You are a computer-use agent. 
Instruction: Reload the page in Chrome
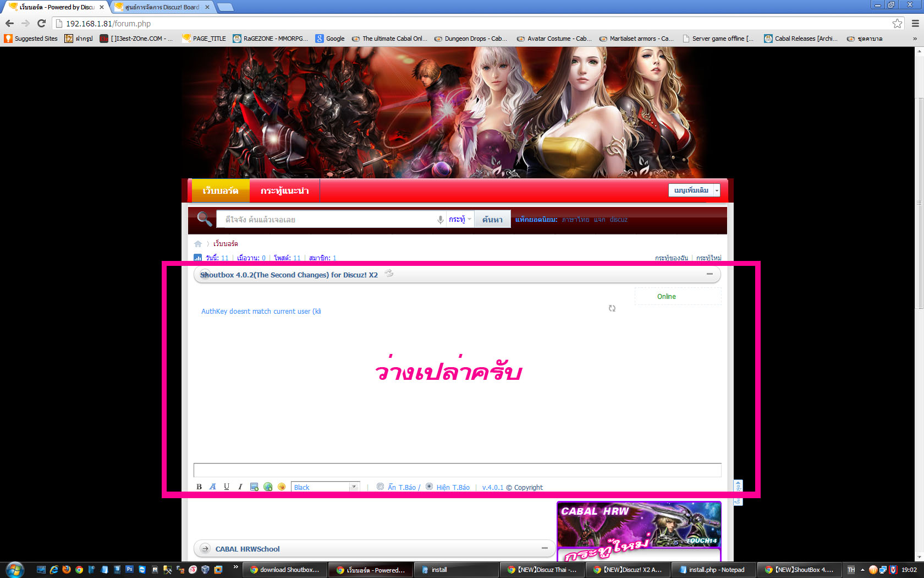(x=41, y=23)
